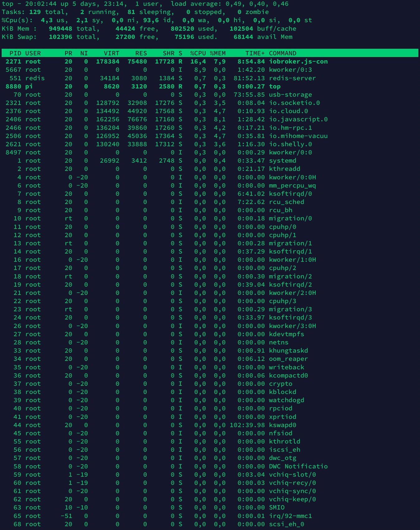
Task: Select the 'cpuhp/2' command
Action: pyautogui.click(x=282, y=268)
